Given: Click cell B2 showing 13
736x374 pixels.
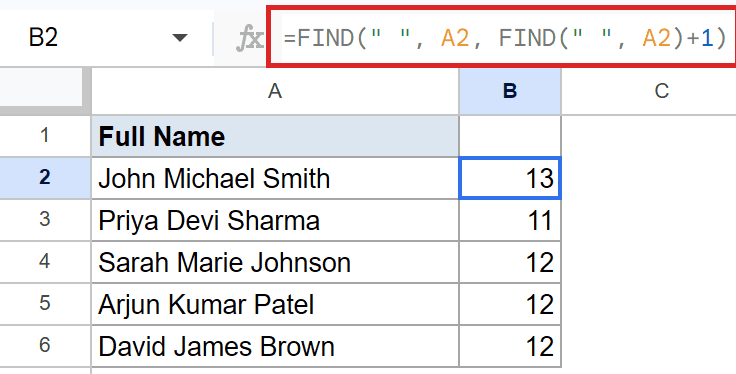Looking at the screenshot, I should (510, 178).
